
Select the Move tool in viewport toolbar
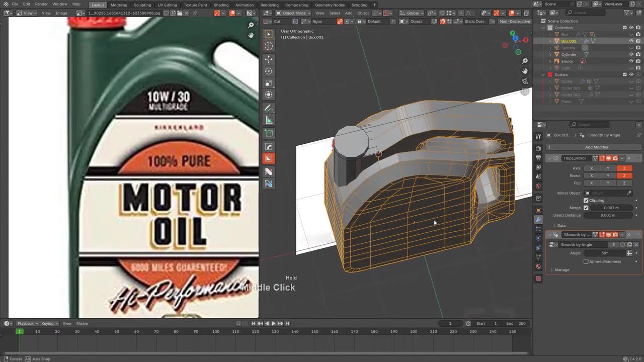tap(269, 59)
